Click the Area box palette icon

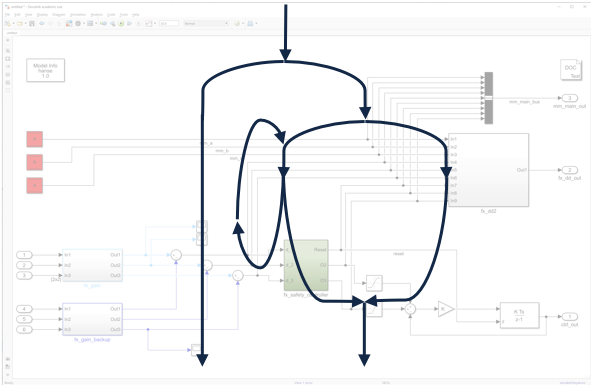tap(8, 90)
